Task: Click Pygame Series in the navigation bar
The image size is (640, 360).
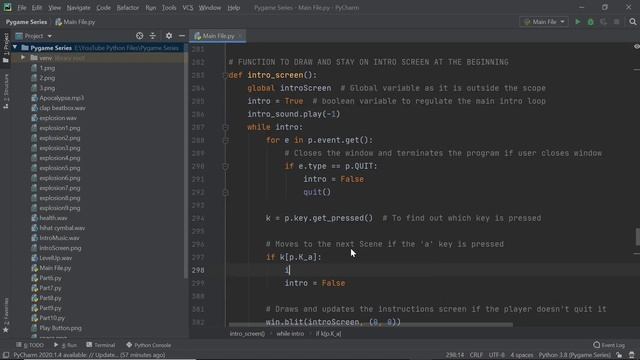Action: click(x=27, y=22)
